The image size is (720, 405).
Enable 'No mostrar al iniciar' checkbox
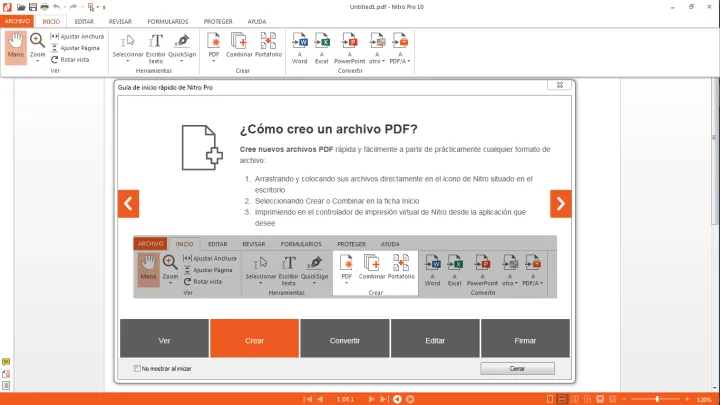137,368
